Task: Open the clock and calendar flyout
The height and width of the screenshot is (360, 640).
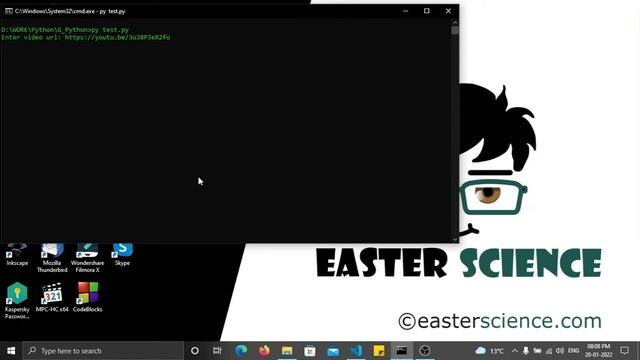Action: (598, 351)
